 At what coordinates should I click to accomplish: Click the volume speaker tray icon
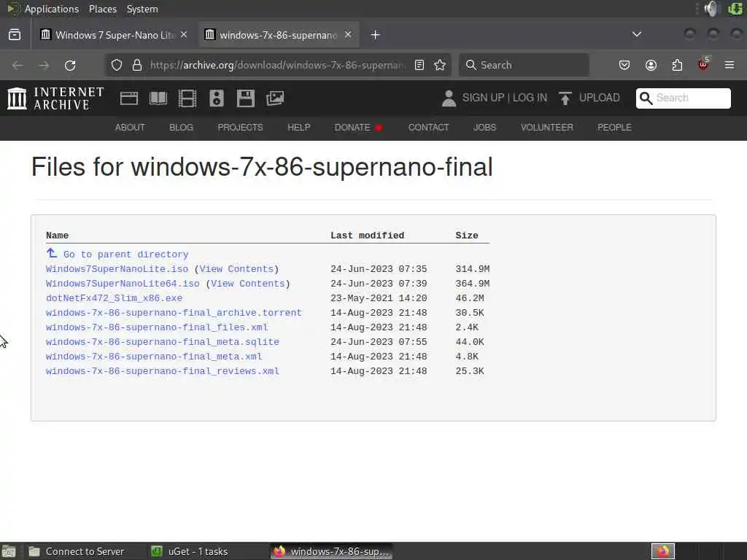click(x=711, y=9)
